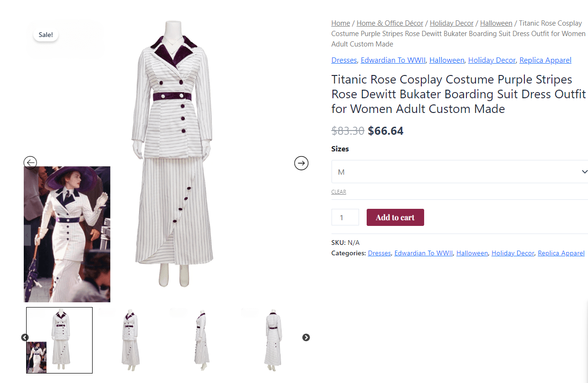Click the quantity input field
Viewport: 588px width, 383px height.
click(345, 217)
